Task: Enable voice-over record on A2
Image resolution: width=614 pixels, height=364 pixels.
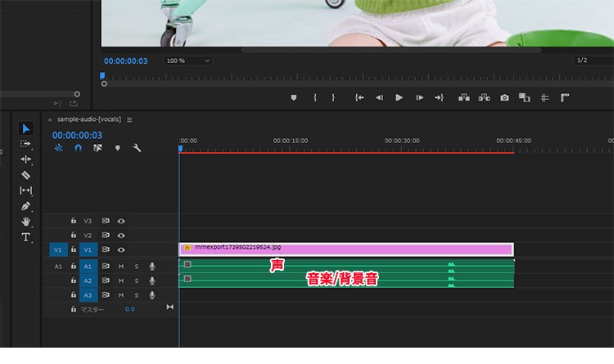Action: coord(152,281)
